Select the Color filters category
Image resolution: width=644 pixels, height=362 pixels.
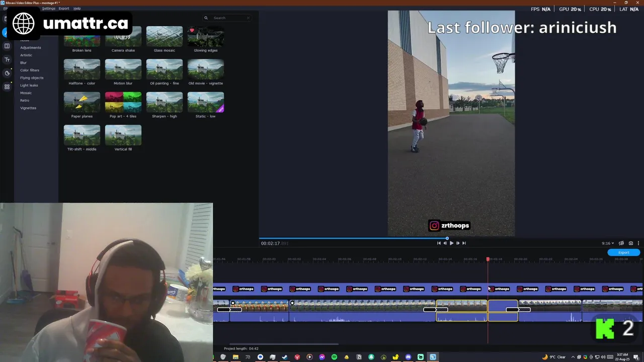tap(30, 70)
